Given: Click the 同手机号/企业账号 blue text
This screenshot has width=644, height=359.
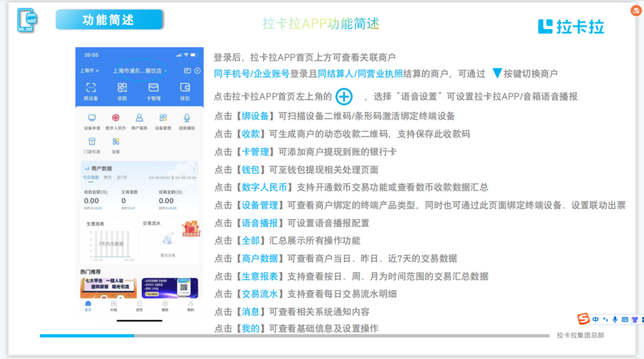Looking at the screenshot, I should click(x=252, y=74).
